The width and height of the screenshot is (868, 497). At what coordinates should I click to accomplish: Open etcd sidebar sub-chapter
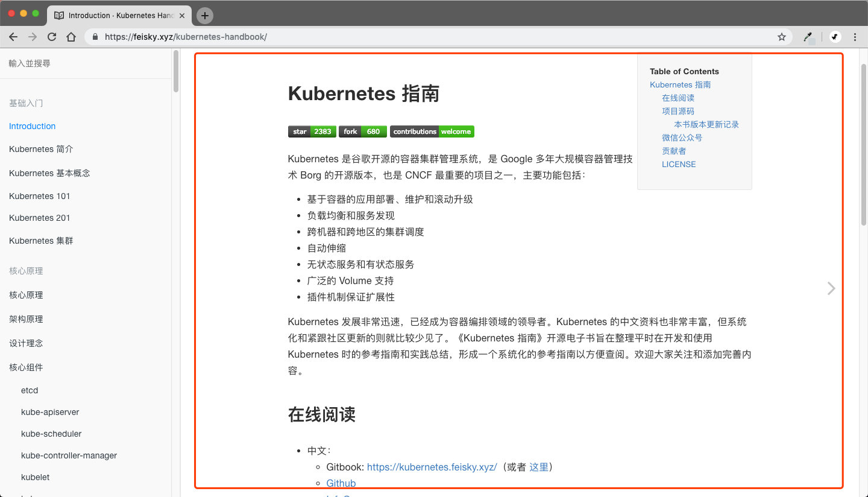tap(30, 390)
